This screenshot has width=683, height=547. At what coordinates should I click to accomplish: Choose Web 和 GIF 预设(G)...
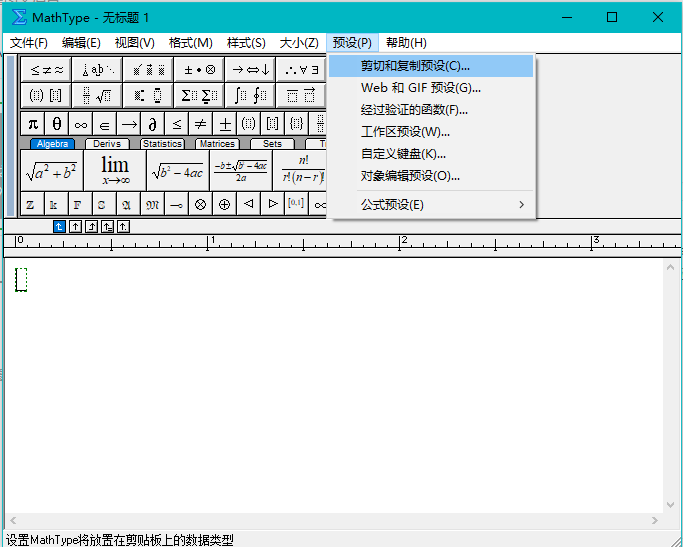pyautogui.click(x=431, y=88)
